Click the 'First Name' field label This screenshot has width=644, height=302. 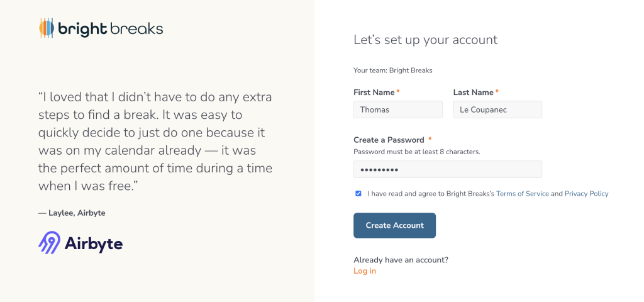tap(374, 92)
